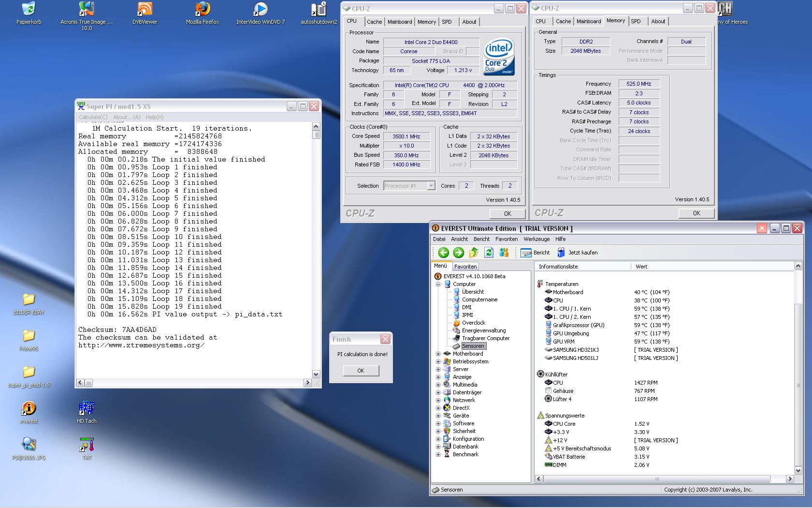
Task: Select Overclock in the EVEREST tree
Action: (473, 323)
